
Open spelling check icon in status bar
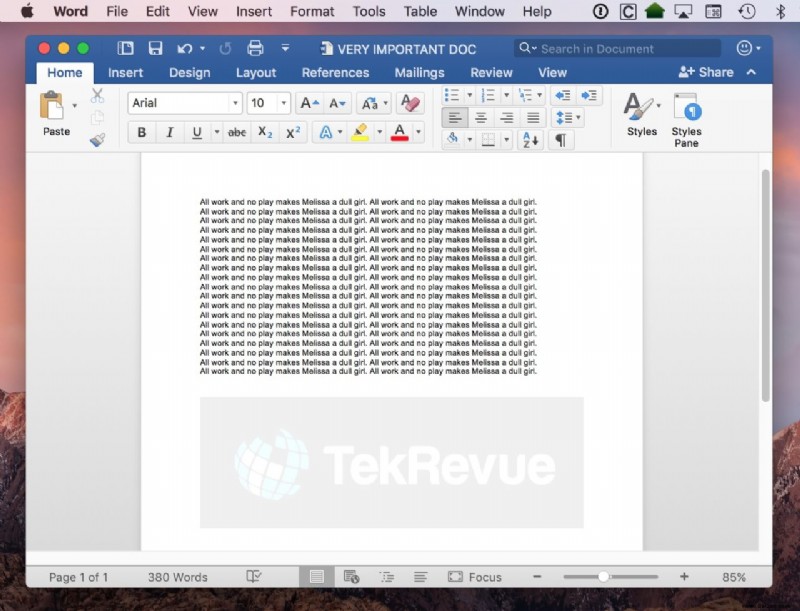coord(254,576)
